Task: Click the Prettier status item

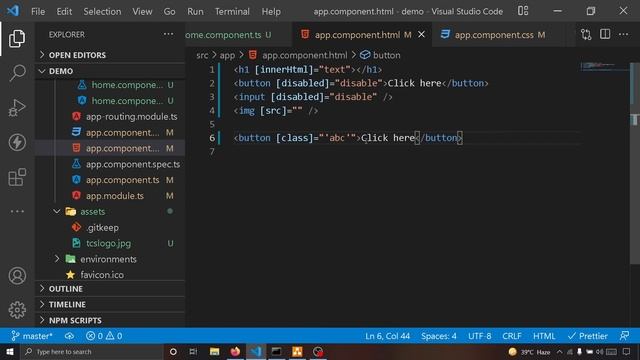Action: [587, 336]
